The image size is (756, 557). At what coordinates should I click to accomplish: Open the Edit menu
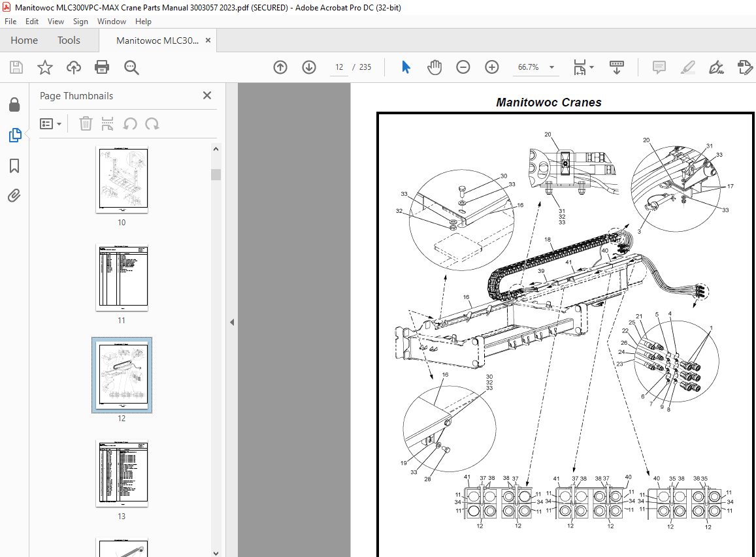(x=32, y=21)
